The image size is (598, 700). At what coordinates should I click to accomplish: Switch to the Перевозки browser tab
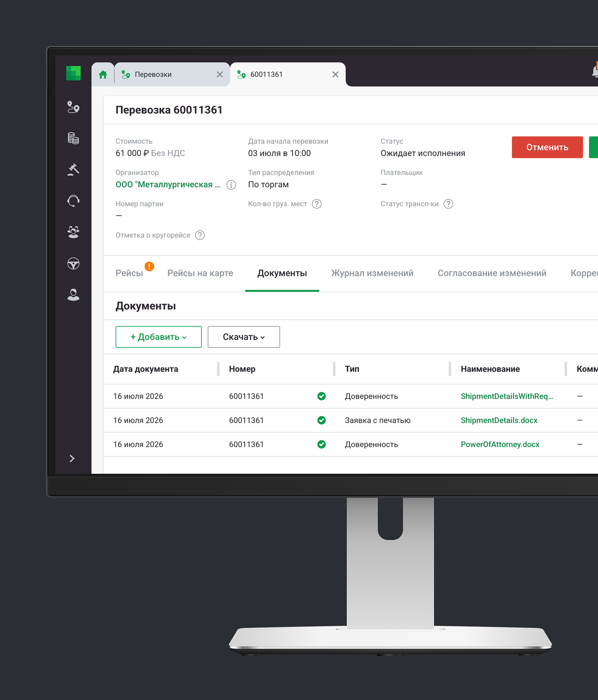tap(172, 74)
